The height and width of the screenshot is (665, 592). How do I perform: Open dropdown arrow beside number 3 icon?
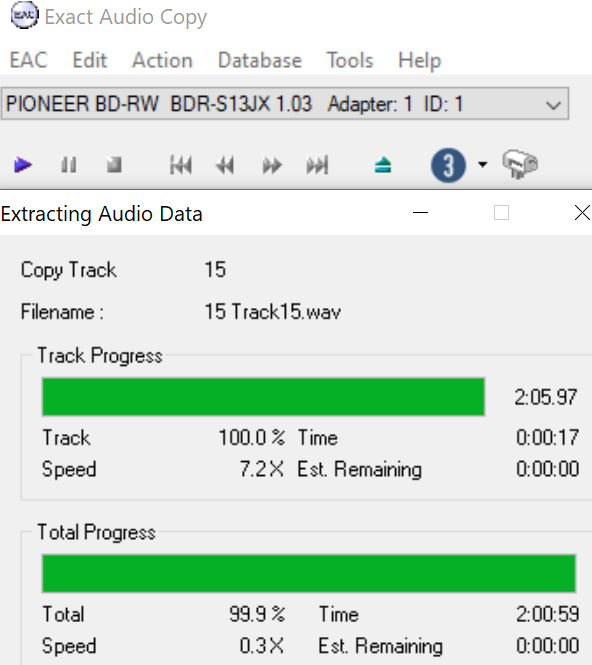483,164
